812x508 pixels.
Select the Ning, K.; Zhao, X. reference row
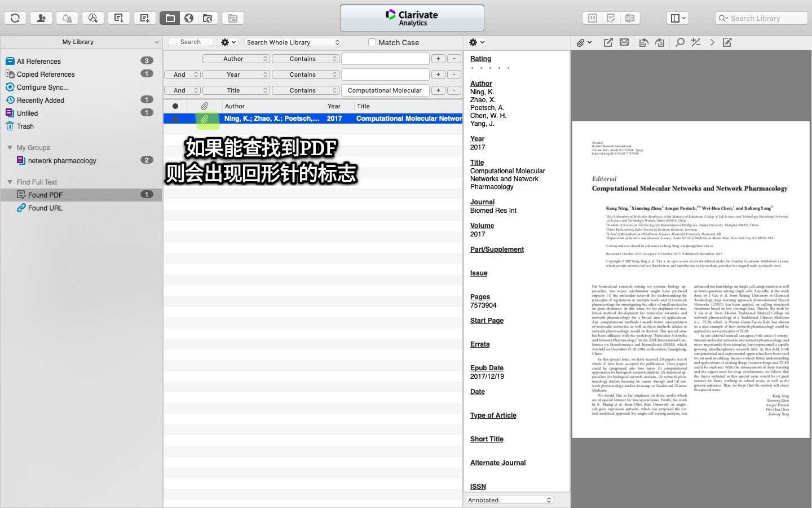[313, 119]
